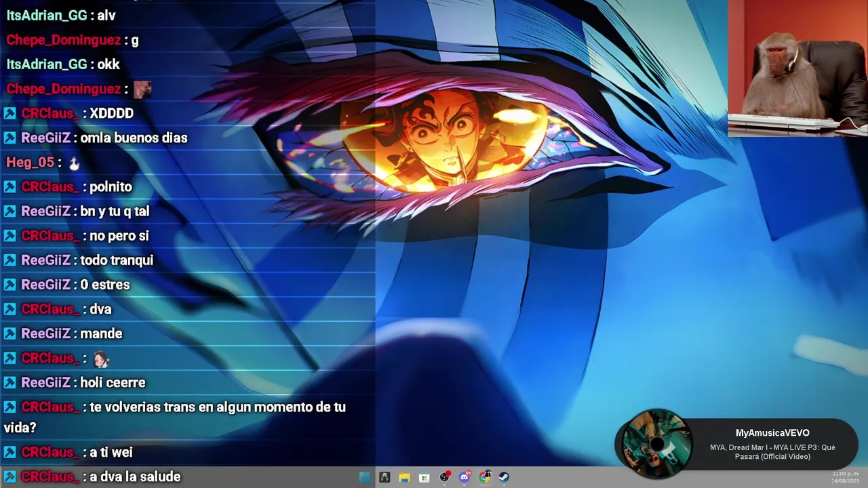Viewport: 868px width, 488px height.
Task: Click username CRClaus_ on the 'a ti wei' message
Action: point(50,452)
